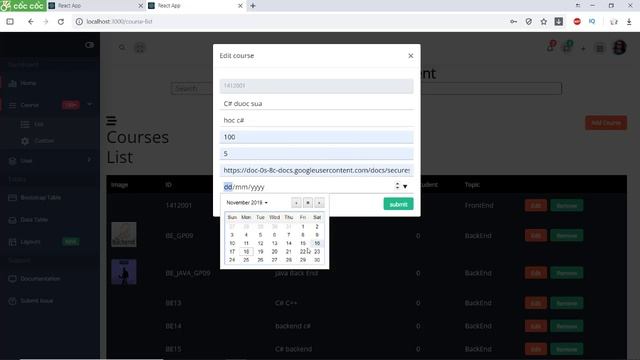Remove the BE14 course row
Screen dimensions: 640x360
coord(567,326)
